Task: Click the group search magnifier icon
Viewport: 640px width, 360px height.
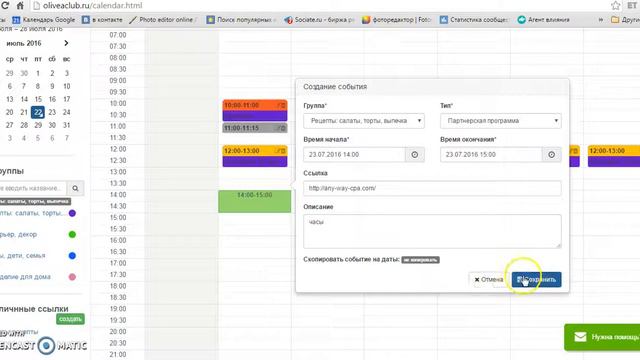Action: [76, 188]
